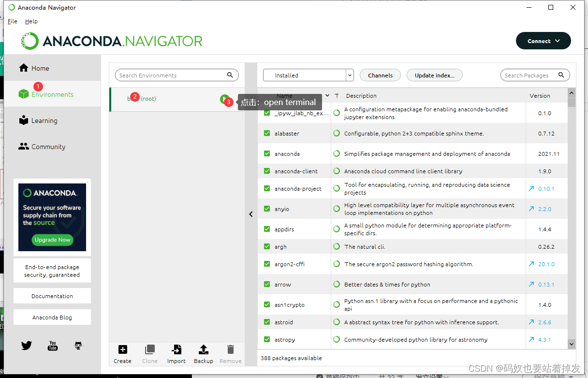Click the update arrow for astroid 2.6.6
Image resolution: width=588 pixels, height=378 pixels.
(x=531, y=322)
